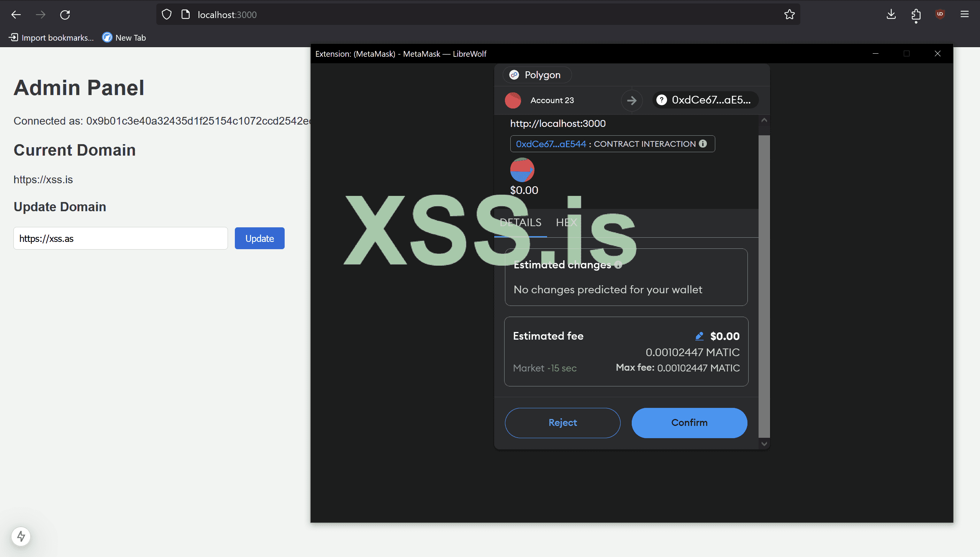The image size is (980, 557).
Task: Click the MetaMask popup scrollbar down arrow
Action: pos(764,444)
